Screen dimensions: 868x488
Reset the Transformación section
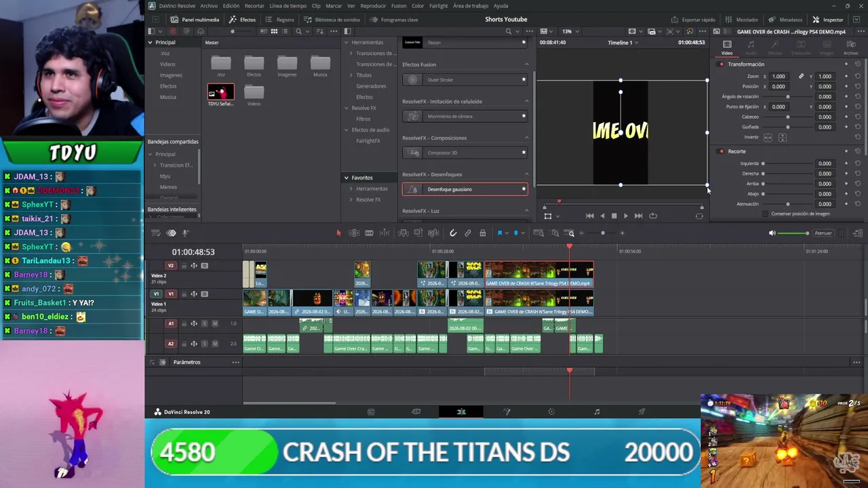[858, 64]
